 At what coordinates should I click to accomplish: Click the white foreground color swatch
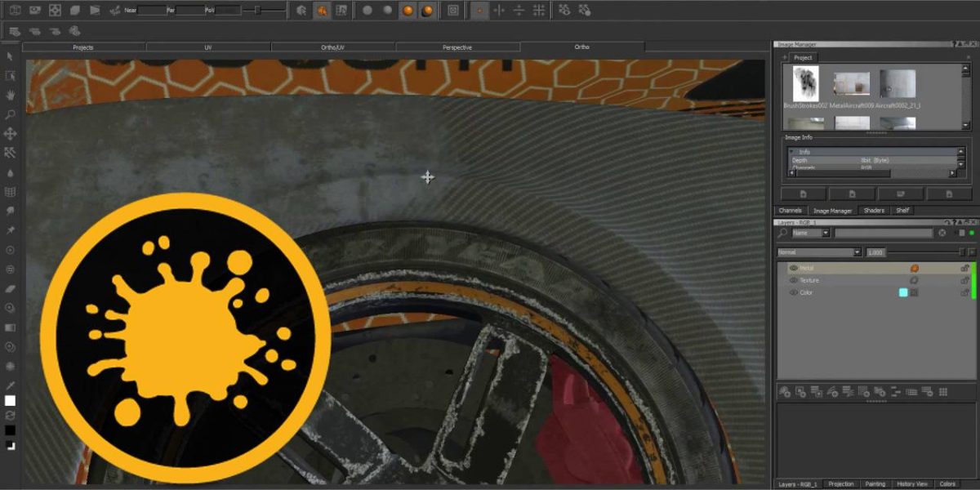click(x=10, y=400)
